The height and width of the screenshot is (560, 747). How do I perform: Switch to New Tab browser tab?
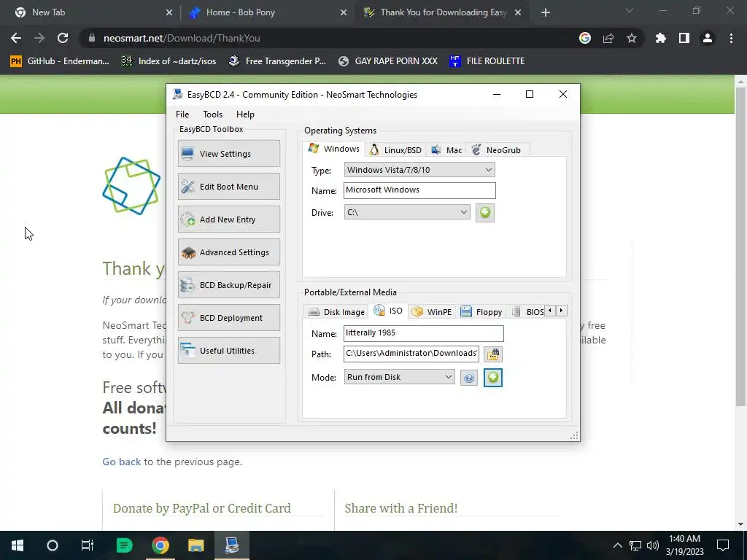(90, 12)
